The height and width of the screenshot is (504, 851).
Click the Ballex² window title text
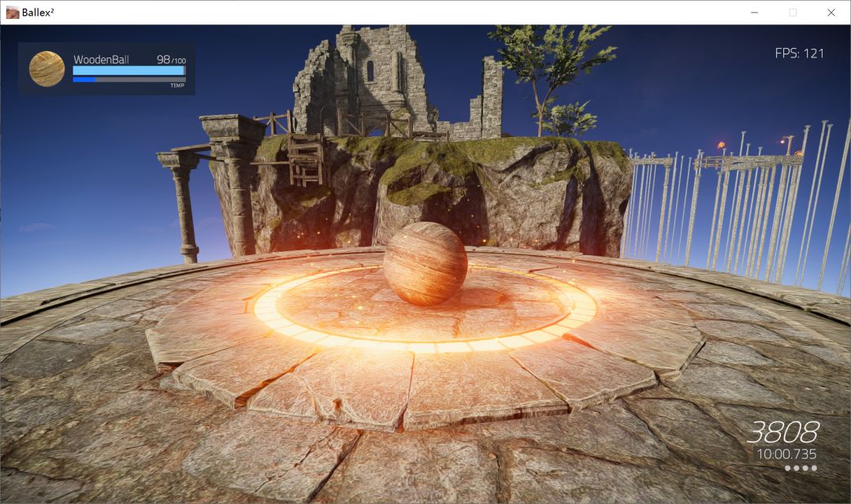pyautogui.click(x=38, y=12)
